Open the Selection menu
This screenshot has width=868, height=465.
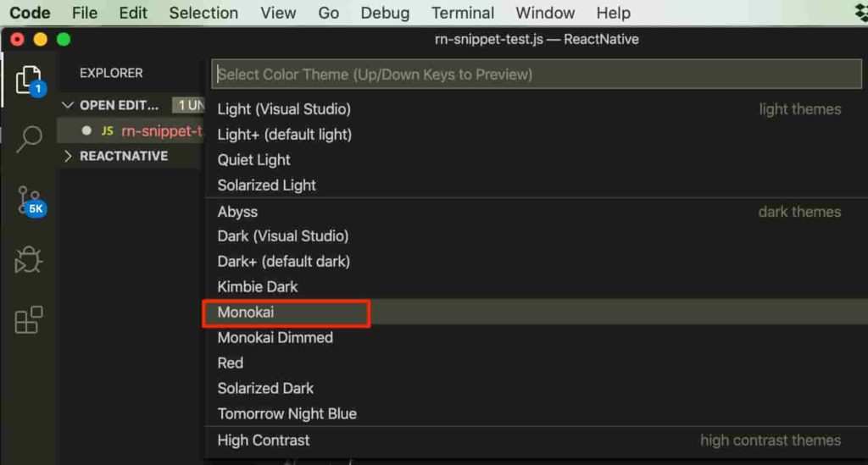(203, 13)
